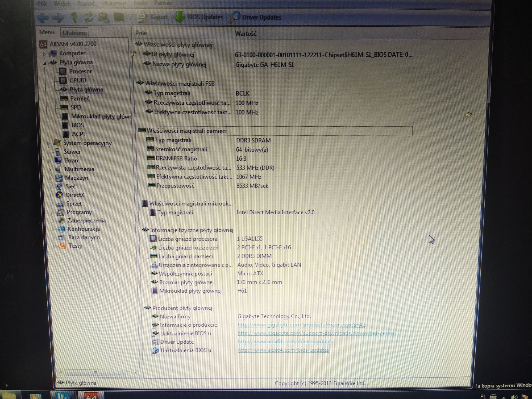Screen dimensions: 532x399
Task: Expand the System operacyjny node
Action: 49,144
